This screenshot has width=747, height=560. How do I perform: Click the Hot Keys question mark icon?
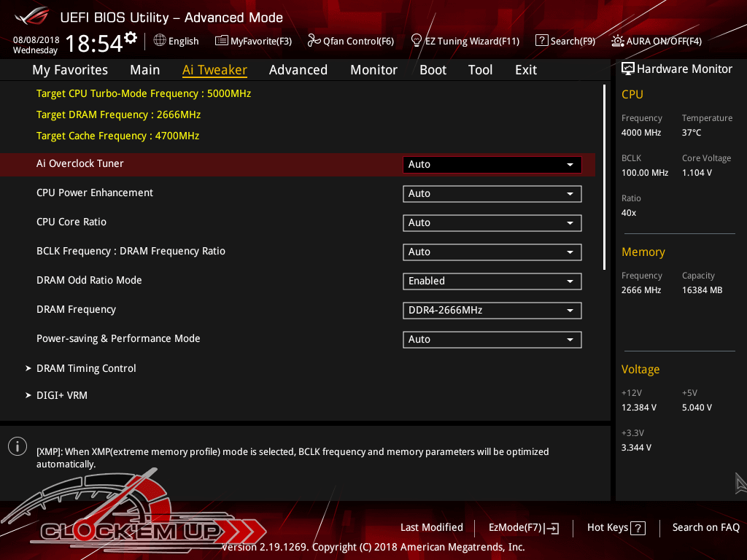coord(638,528)
